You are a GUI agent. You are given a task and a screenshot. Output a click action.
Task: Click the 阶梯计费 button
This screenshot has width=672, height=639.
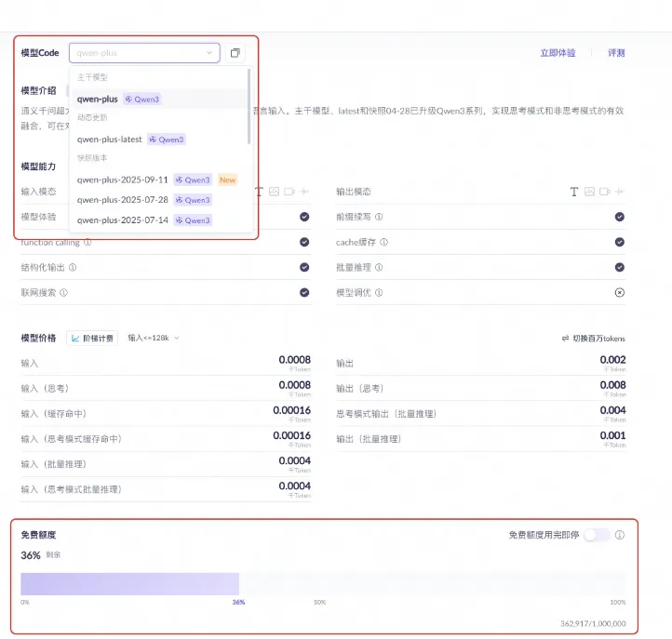pos(92,338)
